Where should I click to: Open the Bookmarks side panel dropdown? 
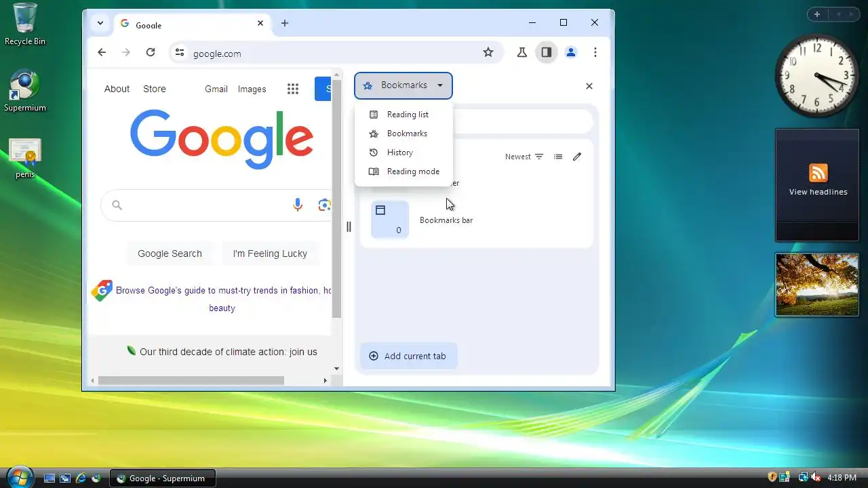[403, 85]
